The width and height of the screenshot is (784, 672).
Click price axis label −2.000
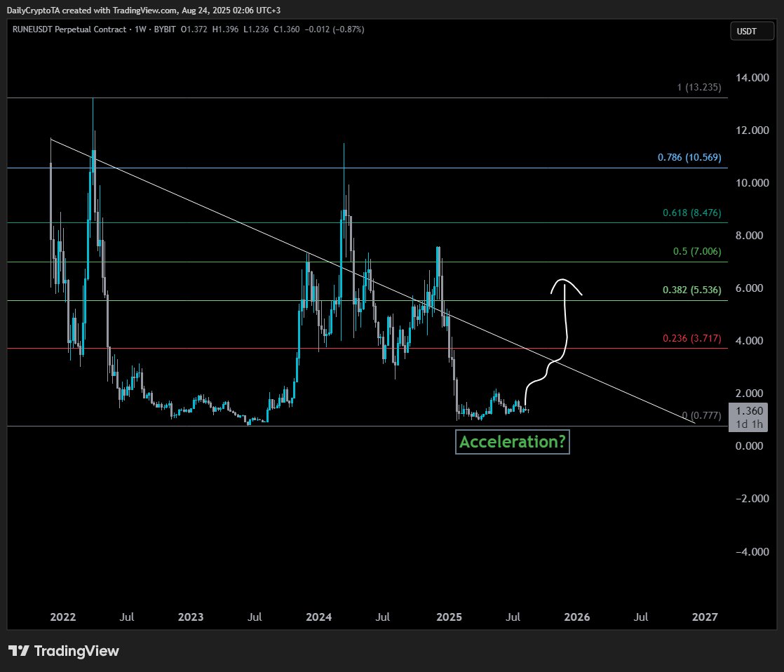752,499
